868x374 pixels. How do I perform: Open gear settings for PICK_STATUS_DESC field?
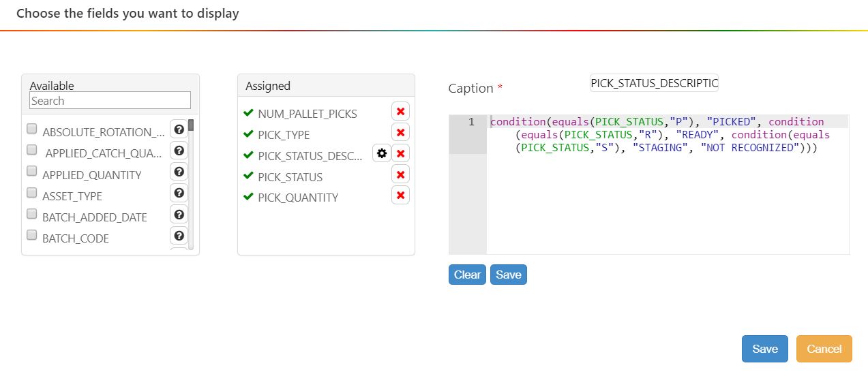(x=382, y=154)
